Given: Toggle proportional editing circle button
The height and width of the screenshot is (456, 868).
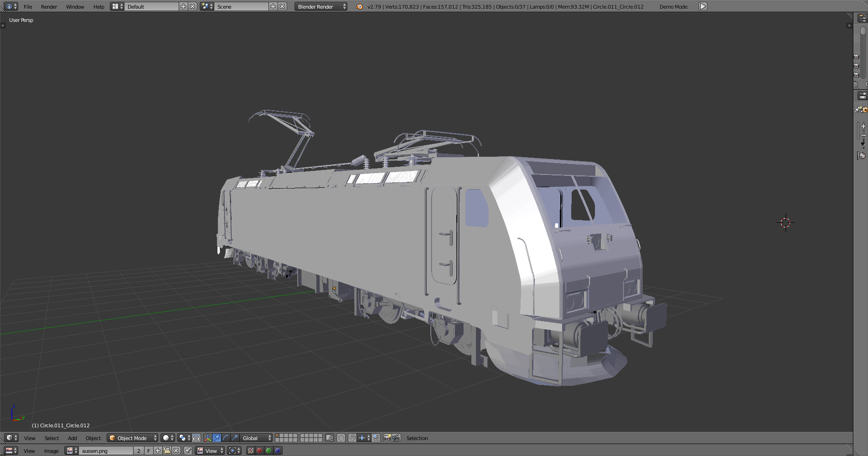Looking at the screenshot, I should tap(341, 438).
